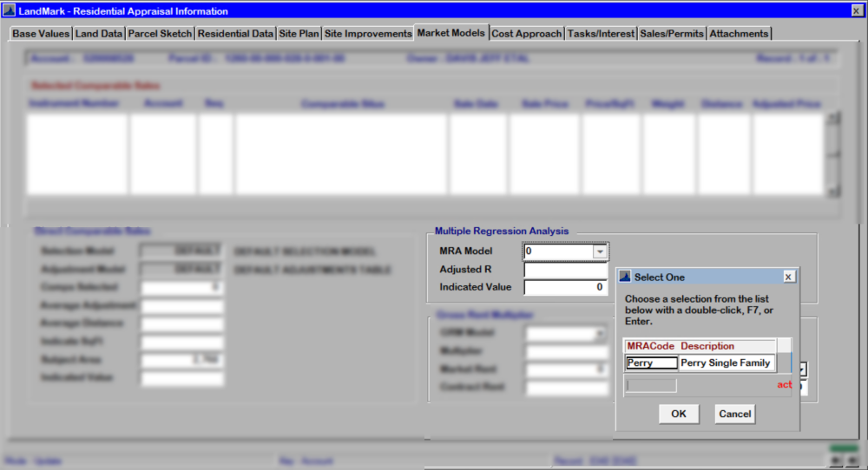Cancel the Select One dialog
Screen dimensions: 868x470
735,415
